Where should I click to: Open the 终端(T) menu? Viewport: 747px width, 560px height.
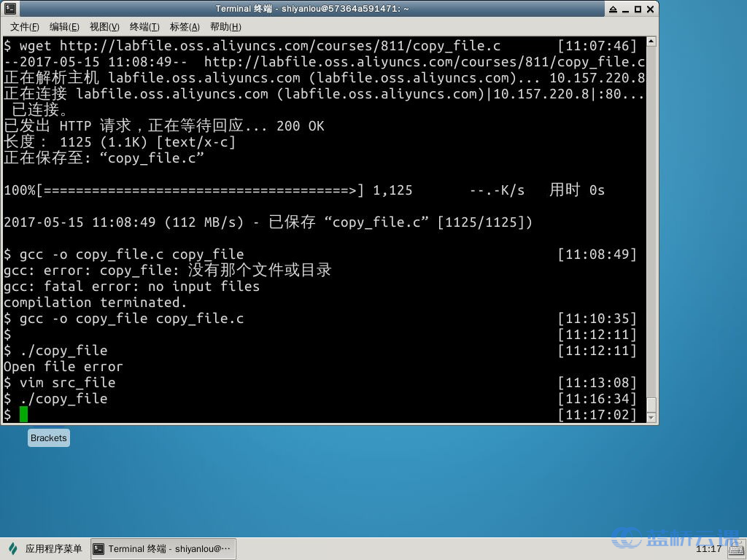[144, 27]
